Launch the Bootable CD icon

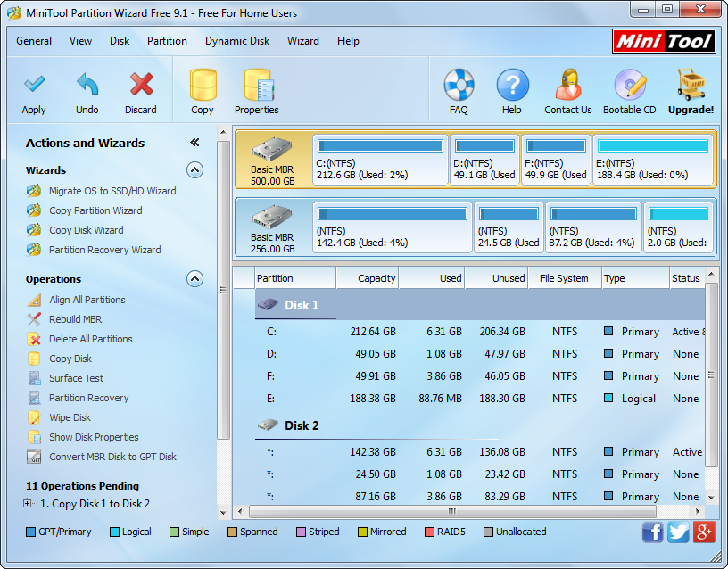(630, 85)
